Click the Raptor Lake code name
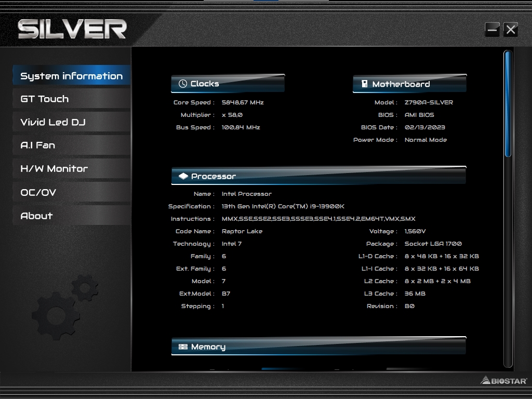Image resolution: width=532 pixels, height=399 pixels. coord(242,231)
